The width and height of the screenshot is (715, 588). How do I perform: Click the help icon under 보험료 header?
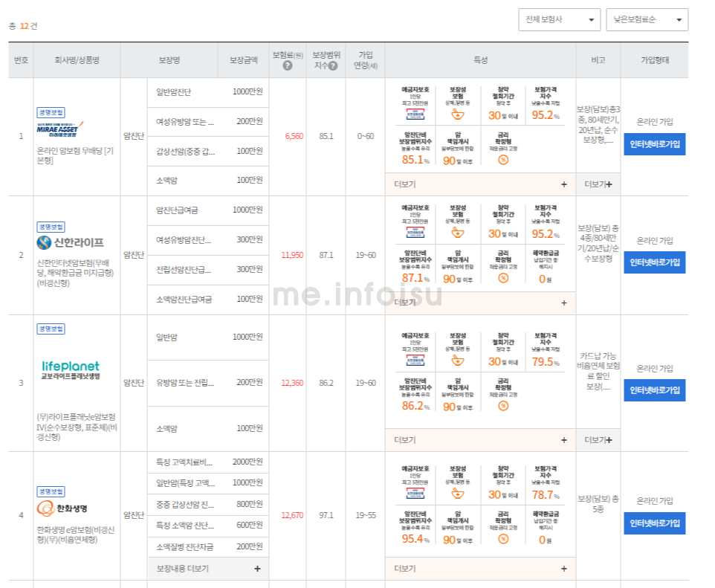point(288,65)
